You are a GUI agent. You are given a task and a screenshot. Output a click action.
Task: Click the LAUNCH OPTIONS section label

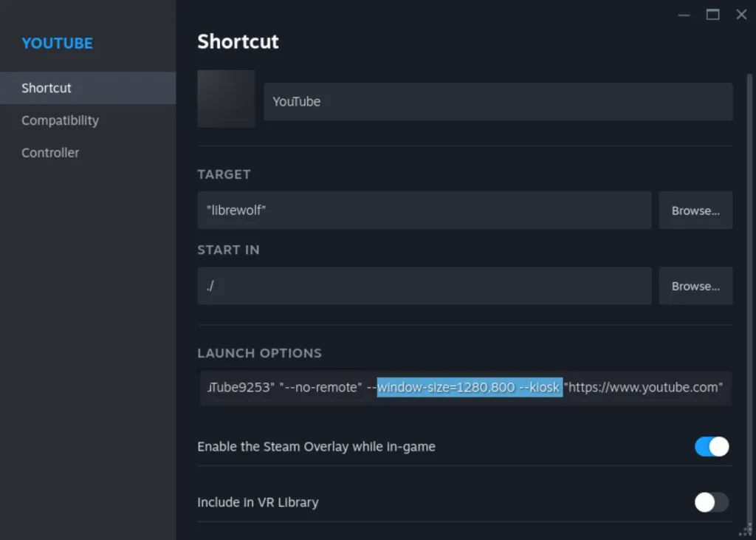coord(259,353)
